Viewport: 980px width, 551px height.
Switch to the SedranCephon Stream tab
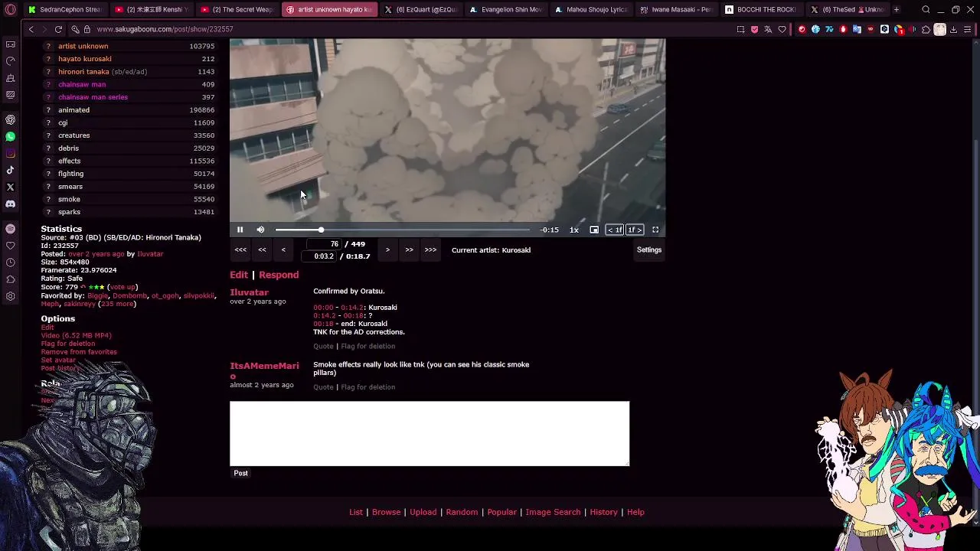65,10
